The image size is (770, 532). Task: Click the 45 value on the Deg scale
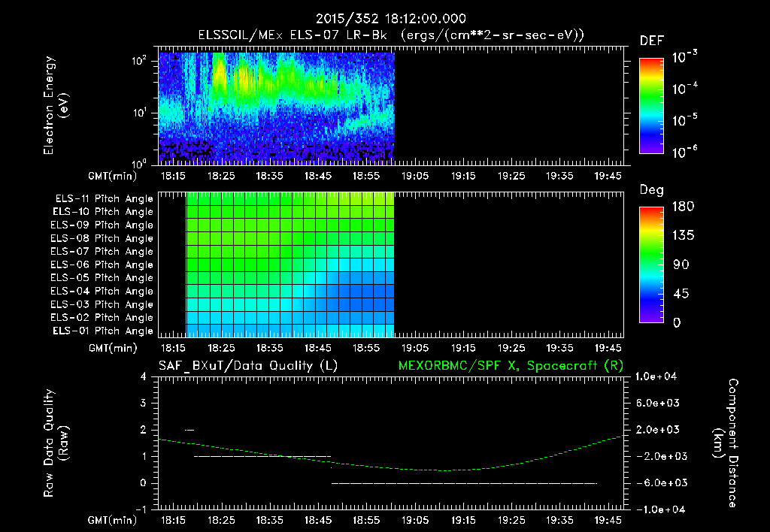(x=681, y=294)
